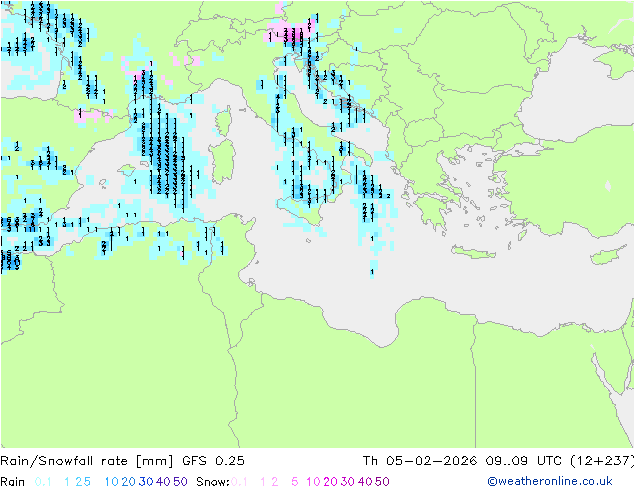
Task: Select the Snow 0.1 legend value
Action: click(239, 482)
